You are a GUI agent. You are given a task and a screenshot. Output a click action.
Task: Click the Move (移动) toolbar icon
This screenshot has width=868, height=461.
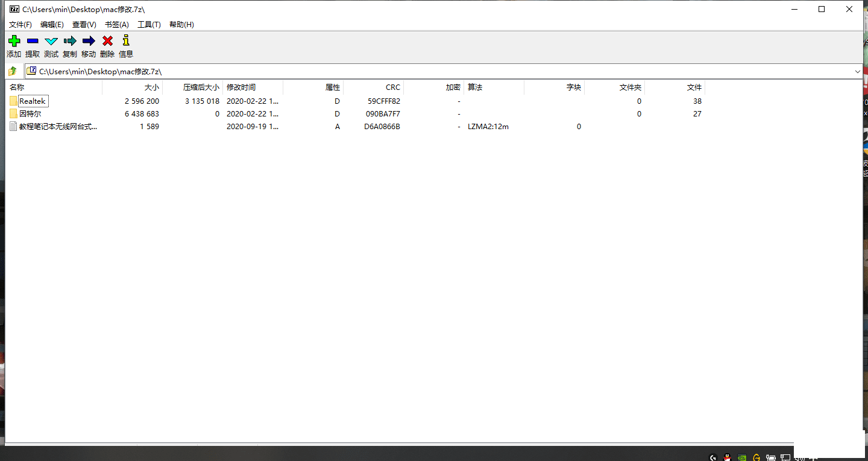pos(89,41)
